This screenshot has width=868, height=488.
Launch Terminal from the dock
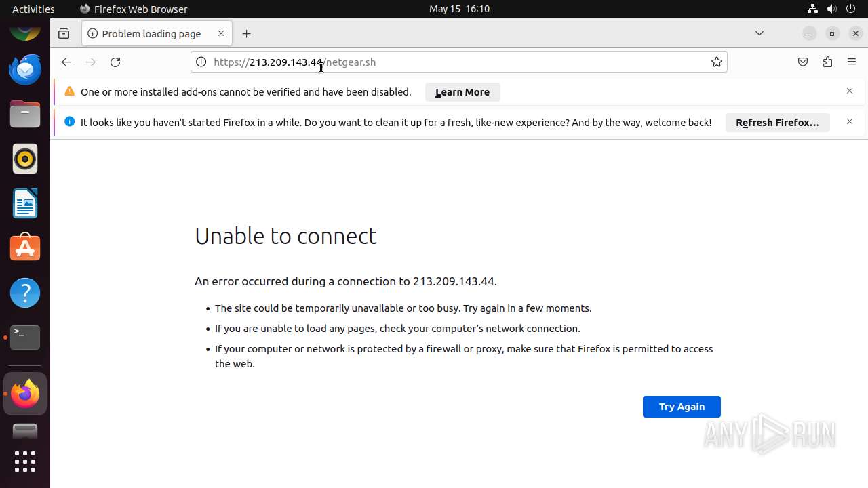[x=25, y=337]
